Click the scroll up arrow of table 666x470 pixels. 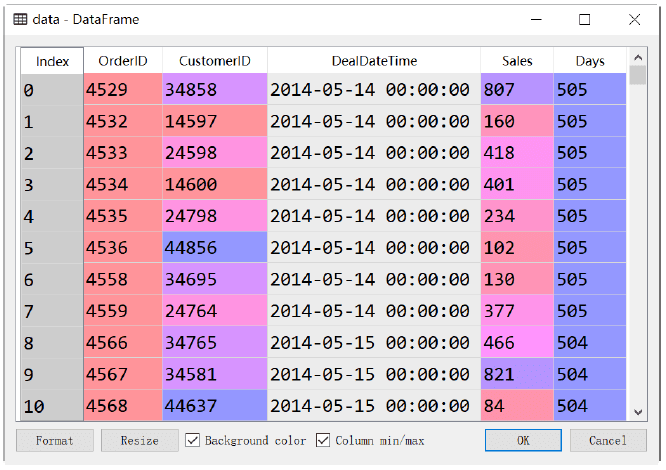click(x=638, y=57)
